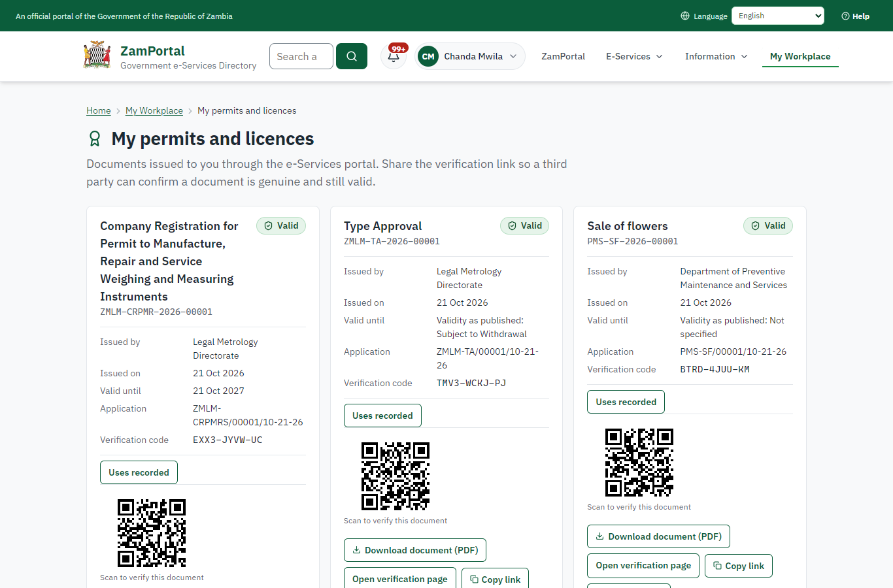Download the Type Approval document PDF
Viewport: 893px width, 588px height.
(x=415, y=550)
